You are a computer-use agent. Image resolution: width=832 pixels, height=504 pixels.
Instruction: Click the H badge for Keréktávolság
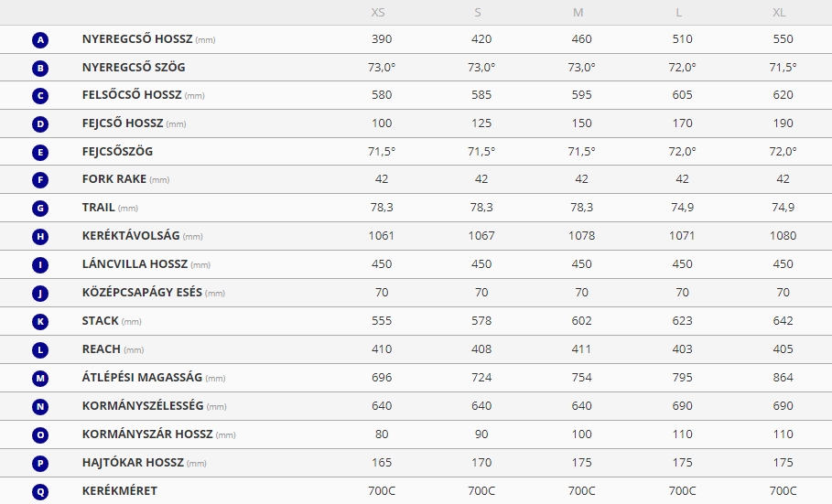(x=39, y=237)
